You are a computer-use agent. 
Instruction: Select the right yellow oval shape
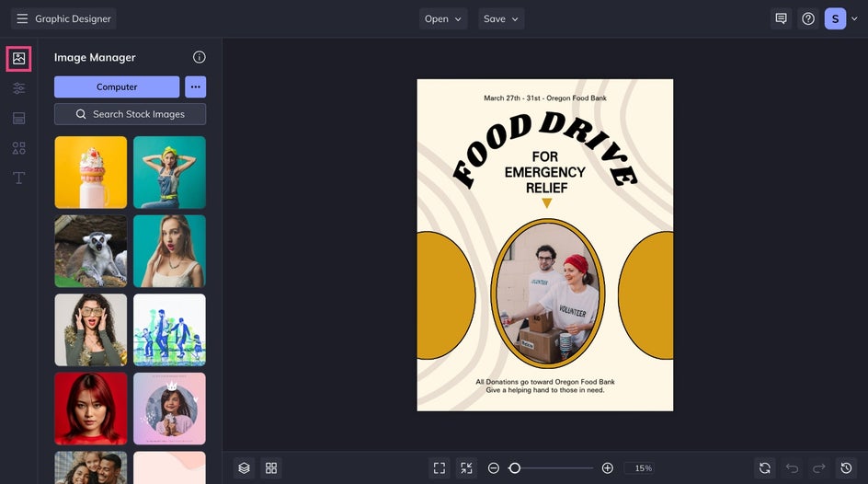click(x=646, y=295)
